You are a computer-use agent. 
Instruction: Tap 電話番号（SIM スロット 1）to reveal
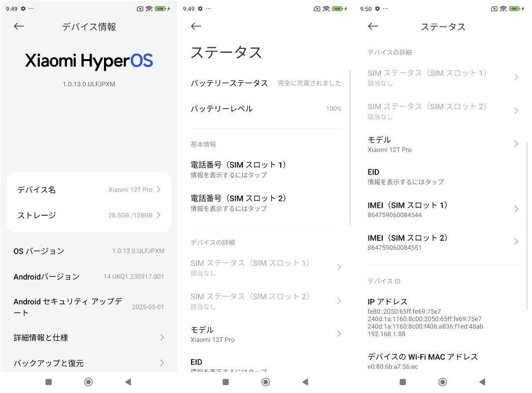[x=266, y=169]
